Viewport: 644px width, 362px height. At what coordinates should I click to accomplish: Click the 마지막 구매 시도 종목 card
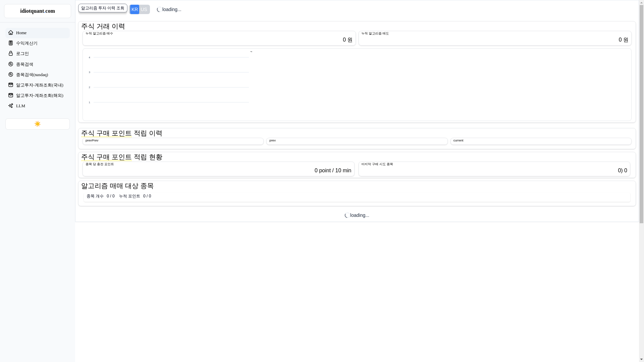(x=494, y=169)
